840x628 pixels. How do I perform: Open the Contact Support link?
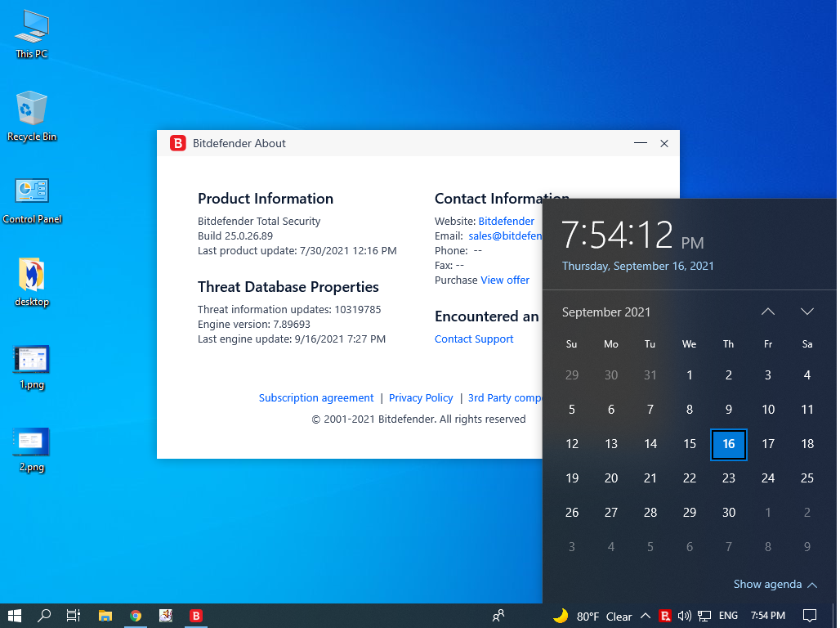pyautogui.click(x=474, y=339)
